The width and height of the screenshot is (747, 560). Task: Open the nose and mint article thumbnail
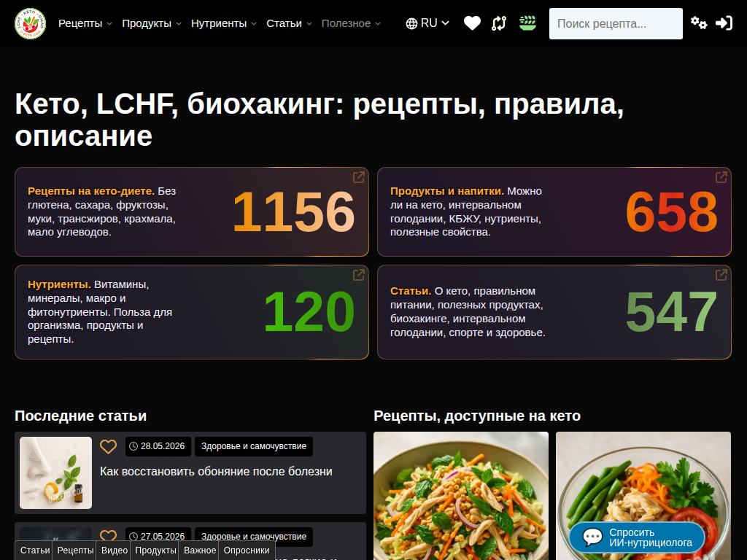point(55,472)
